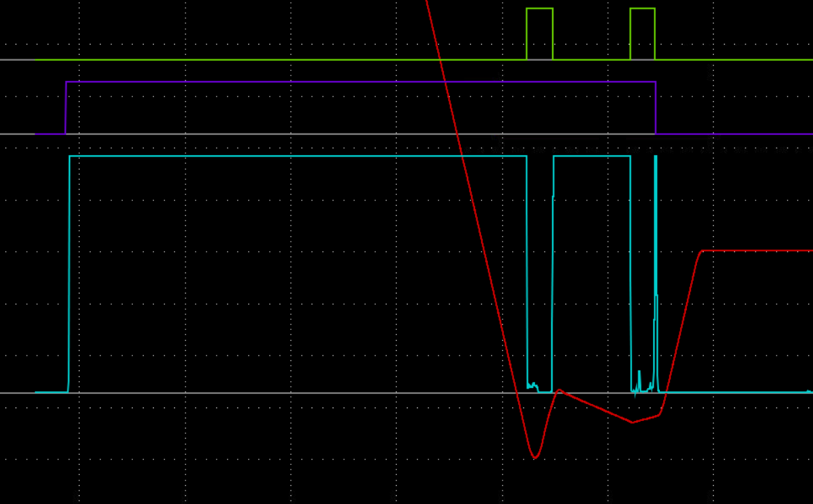Click the short second cyan high plateau

tap(592, 157)
